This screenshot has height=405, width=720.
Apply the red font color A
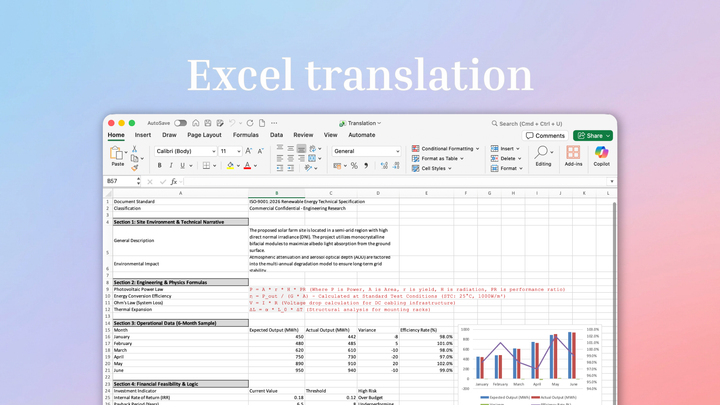(x=248, y=165)
